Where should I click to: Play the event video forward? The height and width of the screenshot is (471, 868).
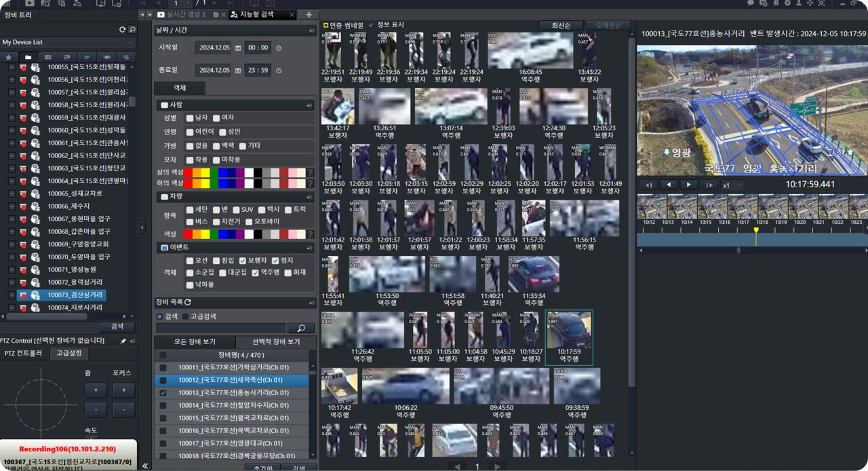pyautogui.click(x=688, y=185)
